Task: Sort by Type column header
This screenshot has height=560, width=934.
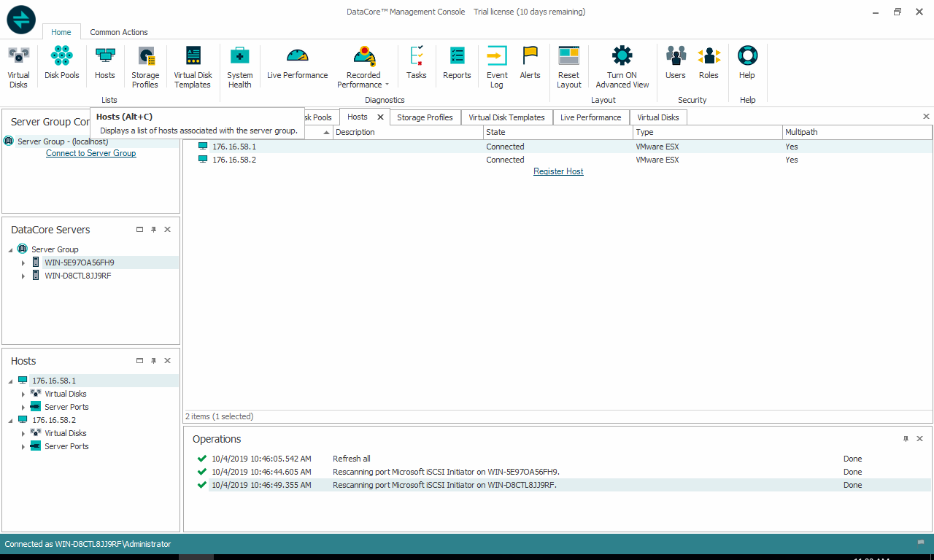Action: point(708,132)
